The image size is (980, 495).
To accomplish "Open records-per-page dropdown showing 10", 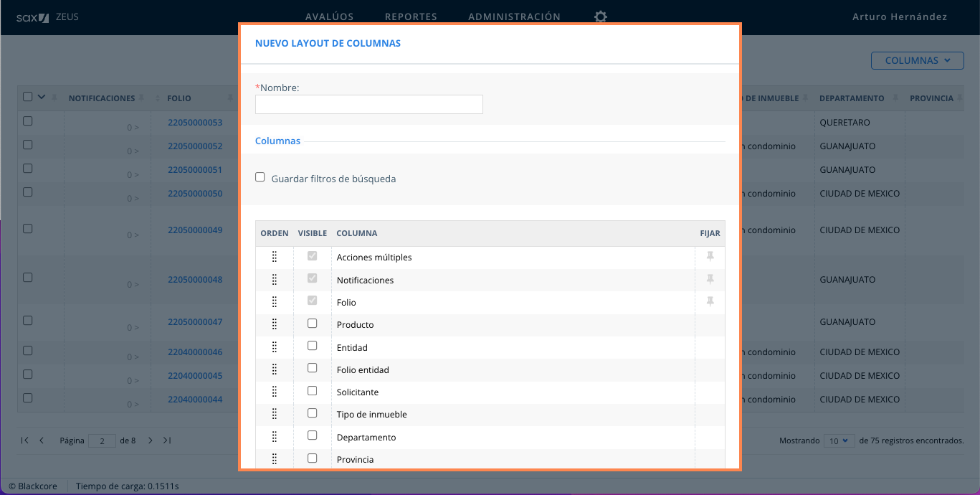I will (x=839, y=440).
